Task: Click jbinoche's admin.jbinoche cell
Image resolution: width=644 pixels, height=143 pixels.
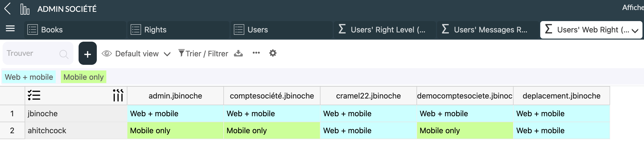Action: click(175, 113)
